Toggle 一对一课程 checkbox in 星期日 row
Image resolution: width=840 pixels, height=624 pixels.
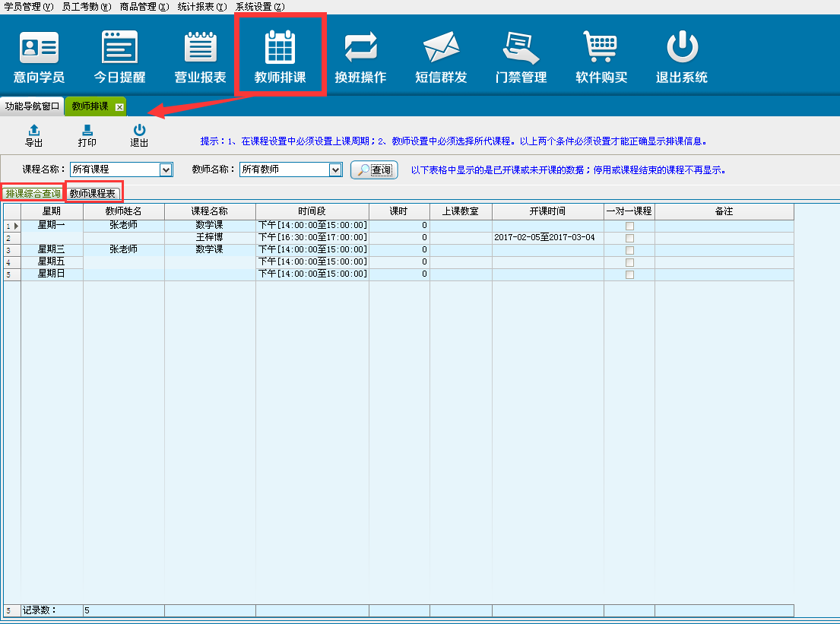click(x=629, y=274)
